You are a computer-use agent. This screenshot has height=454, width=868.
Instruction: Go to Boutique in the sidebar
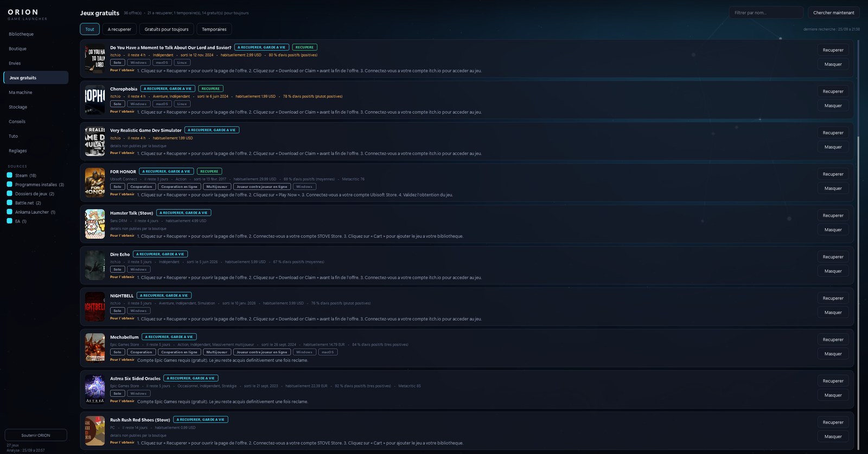tap(36, 49)
